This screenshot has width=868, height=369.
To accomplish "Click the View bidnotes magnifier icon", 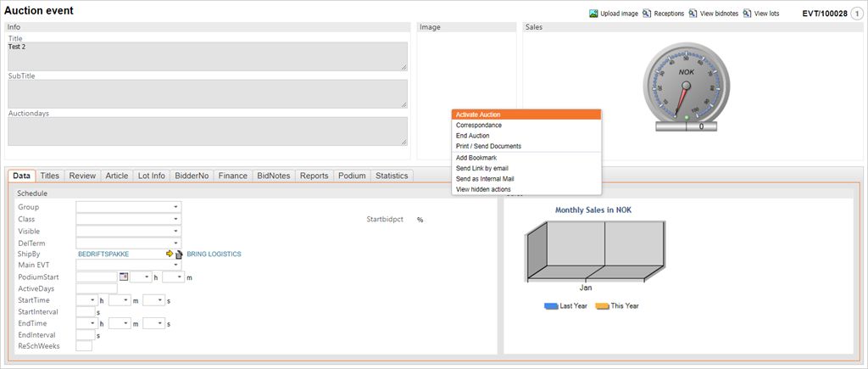I will [693, 14].
